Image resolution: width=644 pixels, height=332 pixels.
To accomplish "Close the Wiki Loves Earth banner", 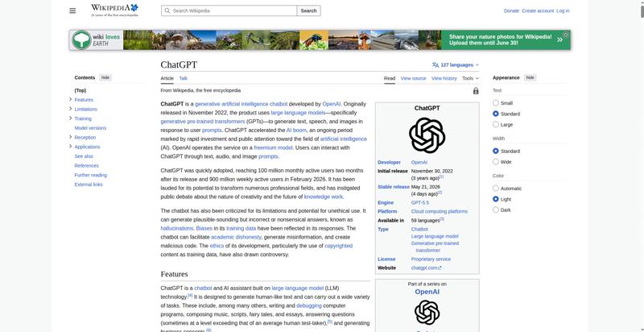I will click(x=566, y=35).
